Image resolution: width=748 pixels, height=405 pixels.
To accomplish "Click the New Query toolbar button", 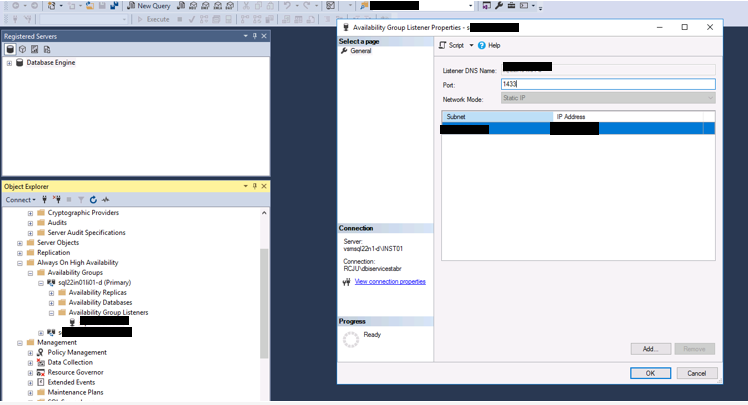I will (148, 6).
